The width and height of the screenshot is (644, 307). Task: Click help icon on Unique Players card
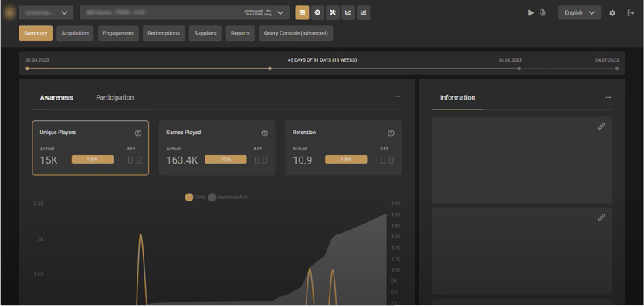coord(138,133)
